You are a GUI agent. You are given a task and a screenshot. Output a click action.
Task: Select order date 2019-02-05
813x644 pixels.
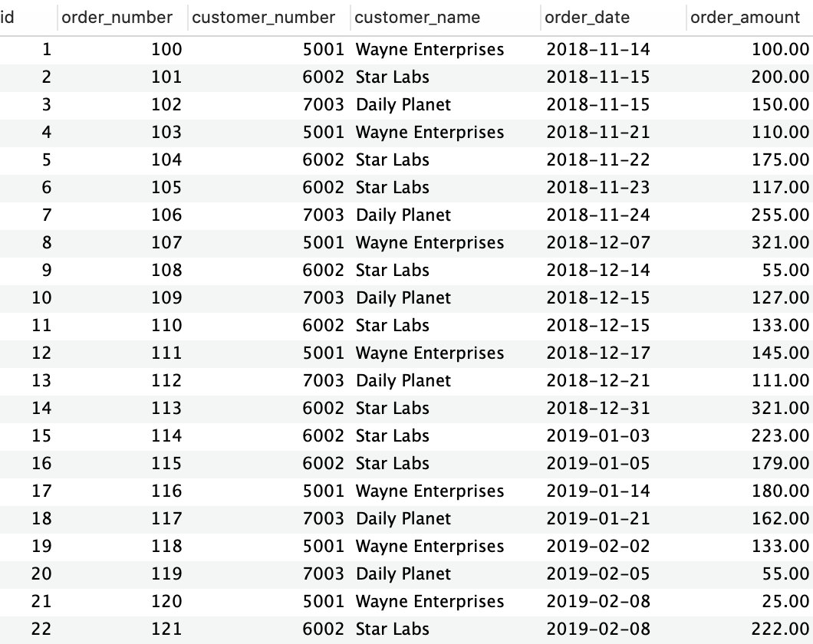tap(597, 574)
